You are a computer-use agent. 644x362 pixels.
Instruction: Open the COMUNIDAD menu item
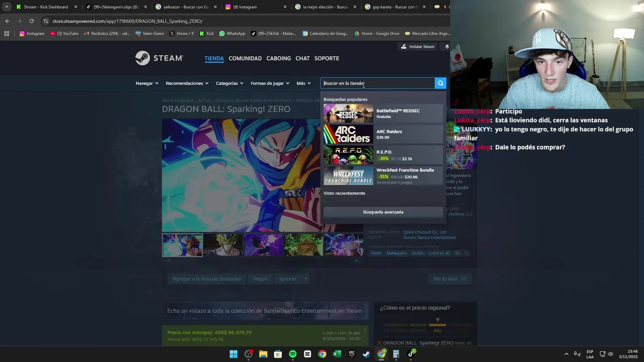tap(245, 58)
